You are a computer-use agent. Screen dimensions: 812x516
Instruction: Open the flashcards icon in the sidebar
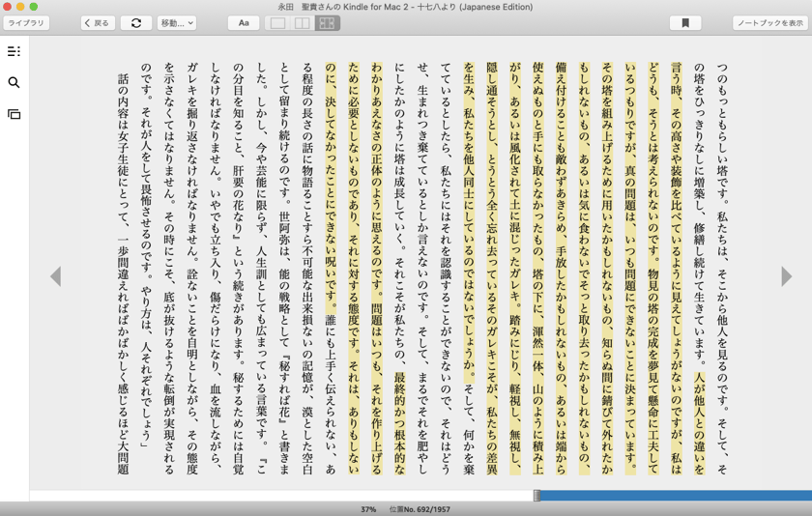point(14,114)
